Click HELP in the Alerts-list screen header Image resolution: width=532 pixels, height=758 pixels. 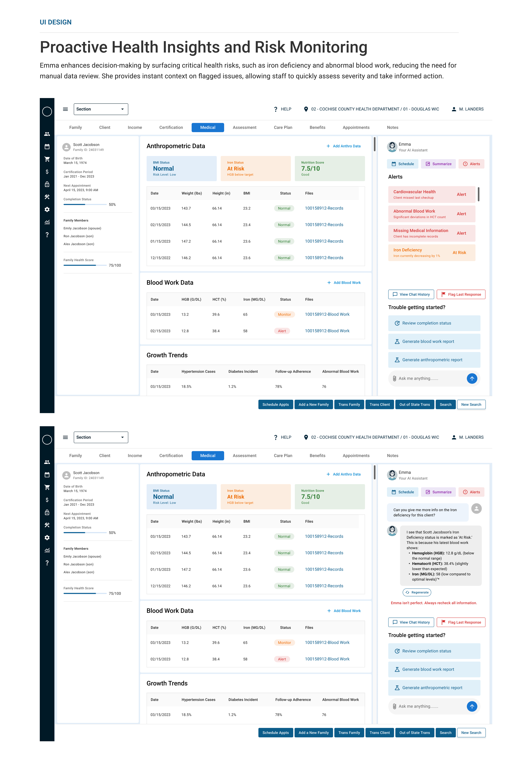[283, 109]
